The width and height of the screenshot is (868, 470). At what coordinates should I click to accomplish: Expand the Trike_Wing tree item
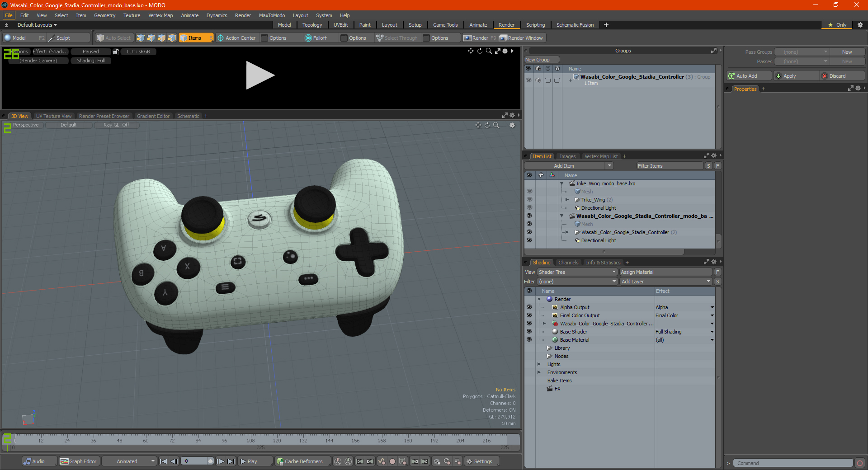567,200
